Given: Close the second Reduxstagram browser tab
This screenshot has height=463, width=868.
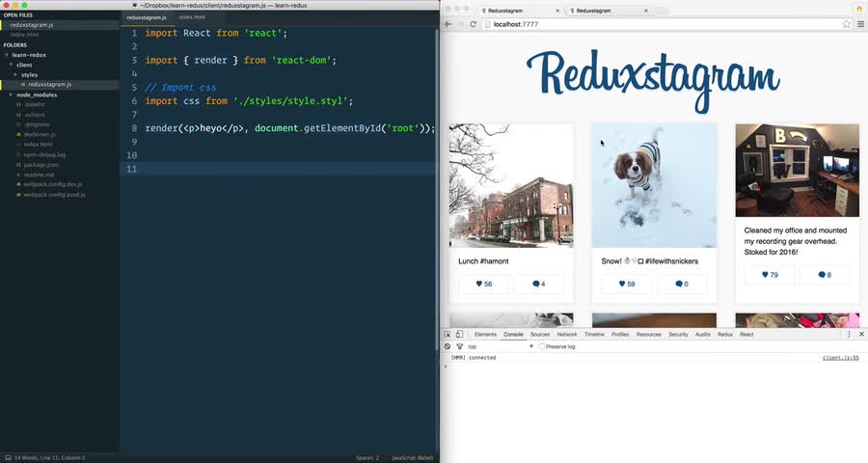Looking at the screenshot, I should [645, 11].
